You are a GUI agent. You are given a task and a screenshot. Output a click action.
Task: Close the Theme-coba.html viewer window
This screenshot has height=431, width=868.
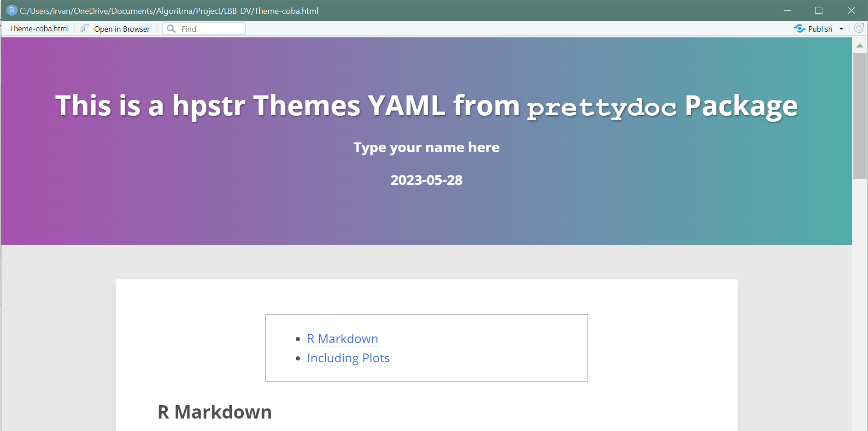point(851,10)
